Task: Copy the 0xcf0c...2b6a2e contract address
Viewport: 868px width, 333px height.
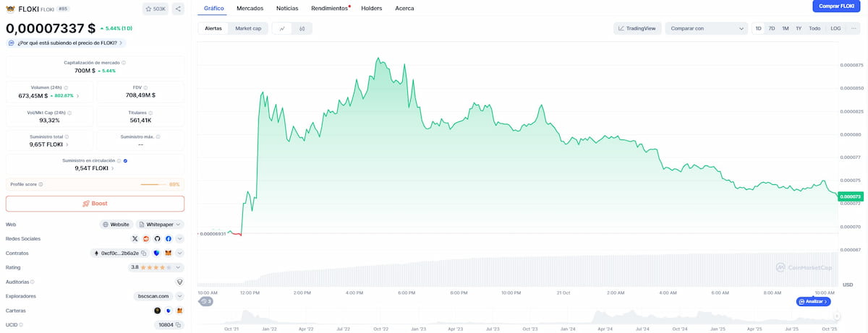Action: [x=144, y=253]
